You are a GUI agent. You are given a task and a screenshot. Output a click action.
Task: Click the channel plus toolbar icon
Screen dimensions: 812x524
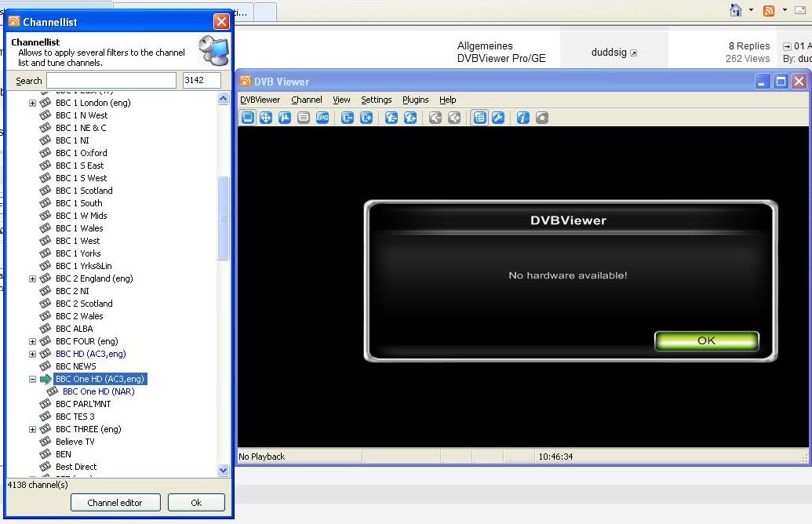tap(366, 118)
